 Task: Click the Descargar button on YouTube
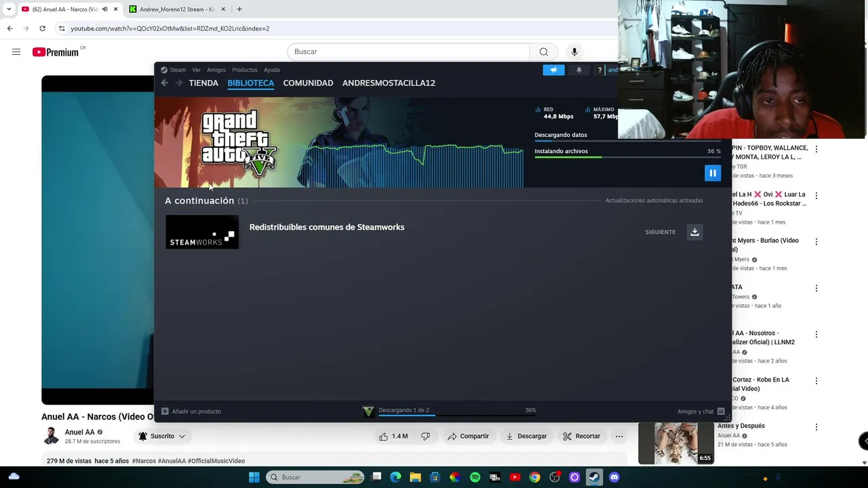526,436
